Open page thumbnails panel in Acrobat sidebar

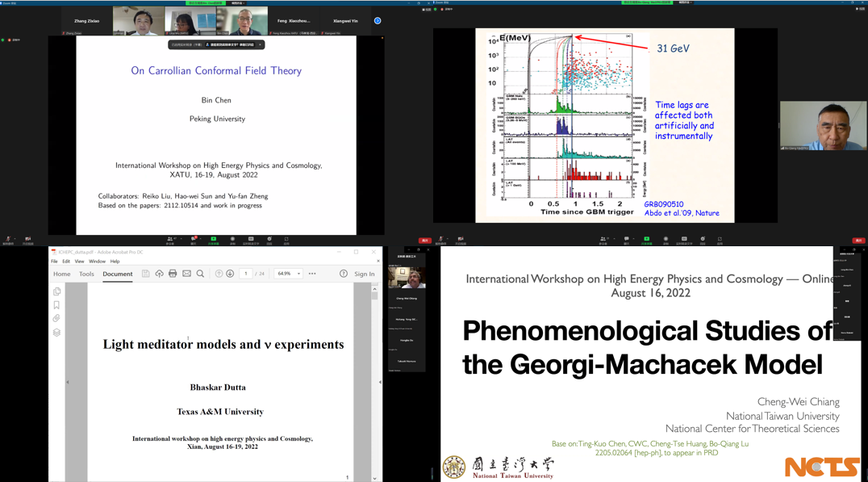tap(56, 291)
